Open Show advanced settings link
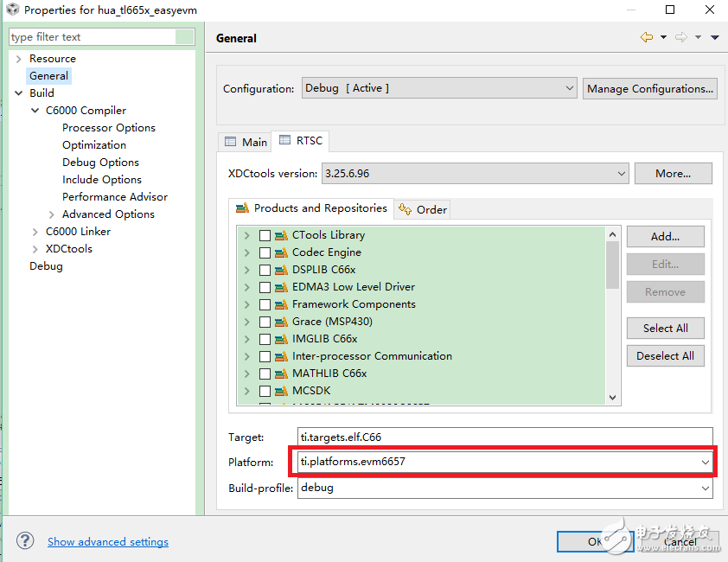Screen dimensions: 728x562 tap(108, 541)
